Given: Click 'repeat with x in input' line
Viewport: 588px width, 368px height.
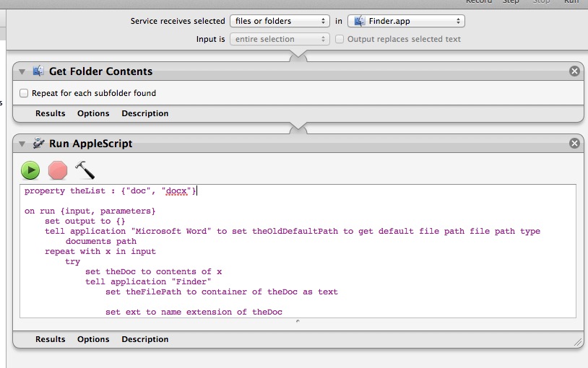Looking at the screenshot, I should pos(100,251).
